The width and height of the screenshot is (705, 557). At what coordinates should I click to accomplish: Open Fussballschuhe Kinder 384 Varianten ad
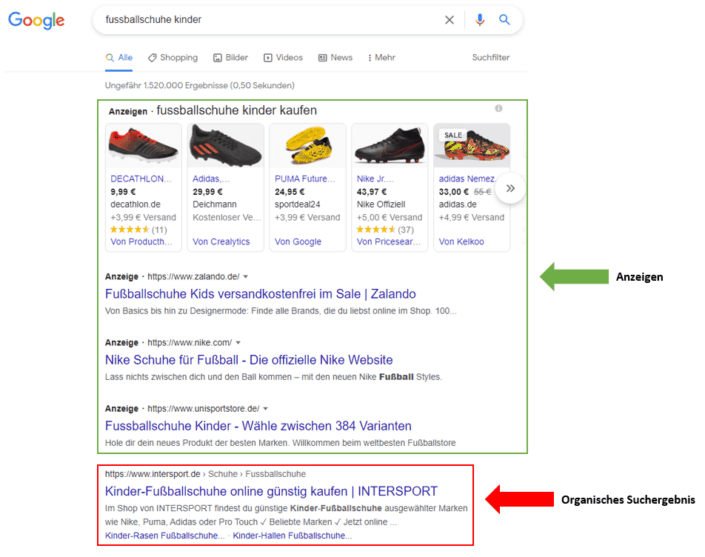tap(258, 426)
